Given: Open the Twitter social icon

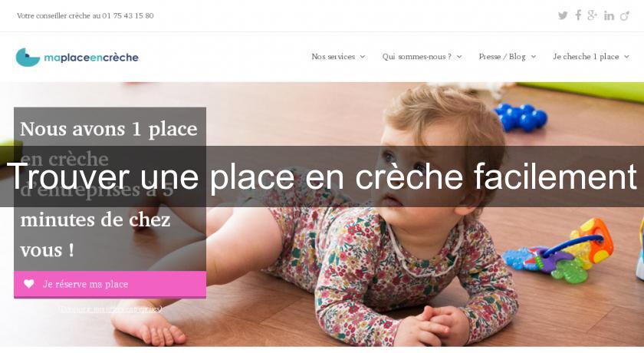Looking at the screenshot, I should point(563,15).
